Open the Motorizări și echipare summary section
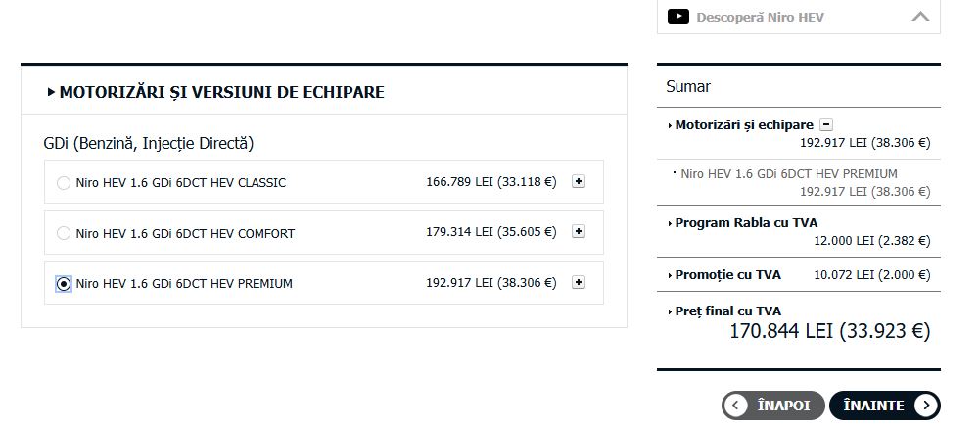Image resolution: width=980 pixels, height=431 pixels. 744,125
